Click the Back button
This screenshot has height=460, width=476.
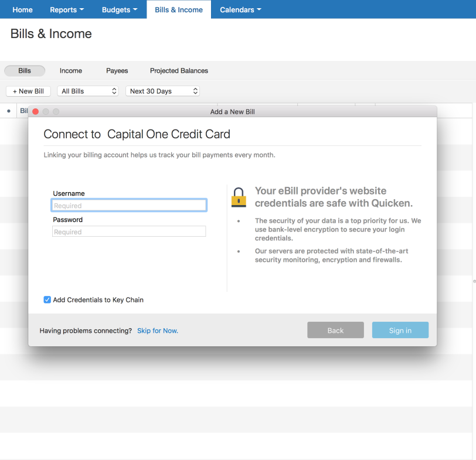tap(335, 330)
